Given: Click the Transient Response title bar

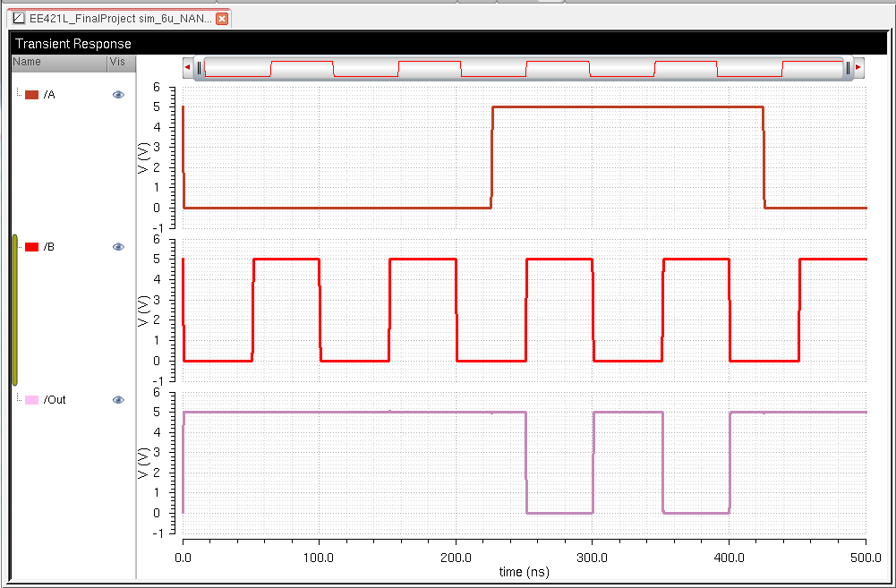Looking at the screenshot, I should click(448, 43).
